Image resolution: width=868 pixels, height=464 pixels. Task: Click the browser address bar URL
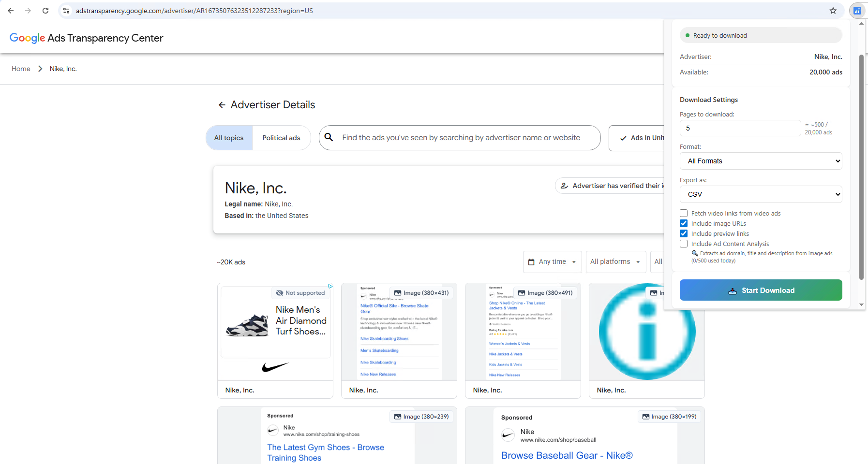tap(194, 11)
